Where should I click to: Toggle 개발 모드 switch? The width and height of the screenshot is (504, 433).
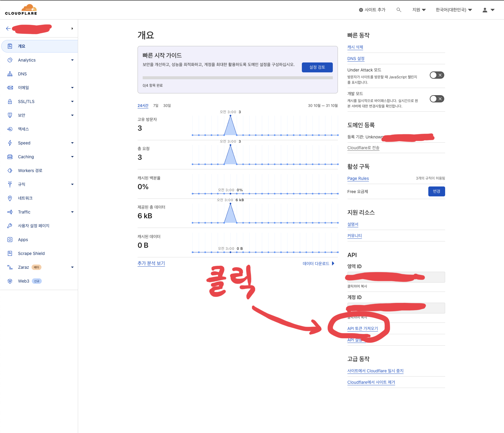(x=437, y=99)
